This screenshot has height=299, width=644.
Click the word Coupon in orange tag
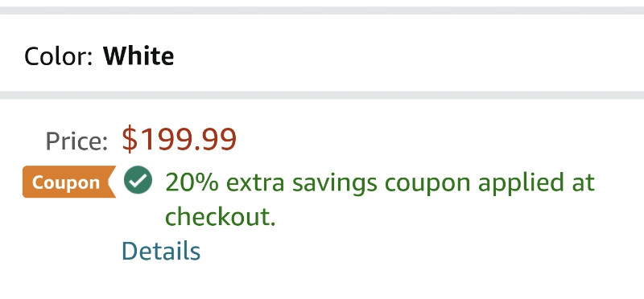coord(66,183)
